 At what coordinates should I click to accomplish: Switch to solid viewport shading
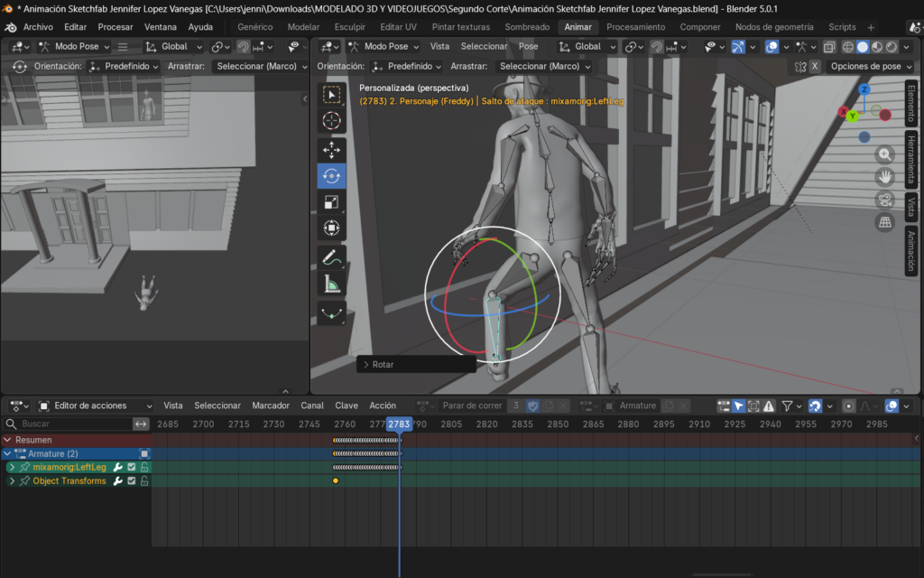(x=863, y=47)
